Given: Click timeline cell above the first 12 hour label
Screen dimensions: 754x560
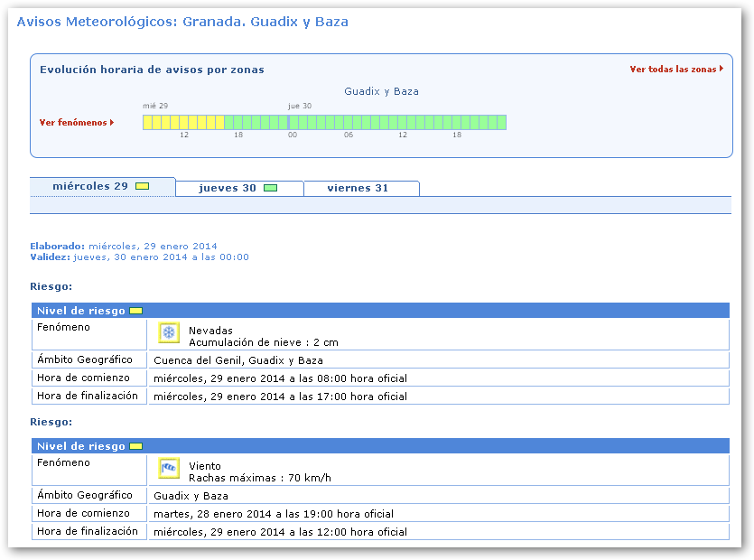Looking at the screenshot, I should pyautogui.click(x=184, y=122).
